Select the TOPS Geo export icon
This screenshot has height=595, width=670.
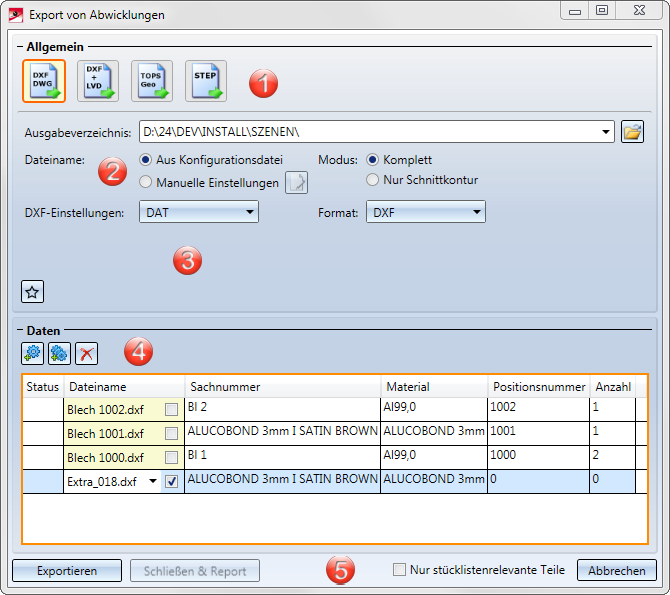(152, 81)
